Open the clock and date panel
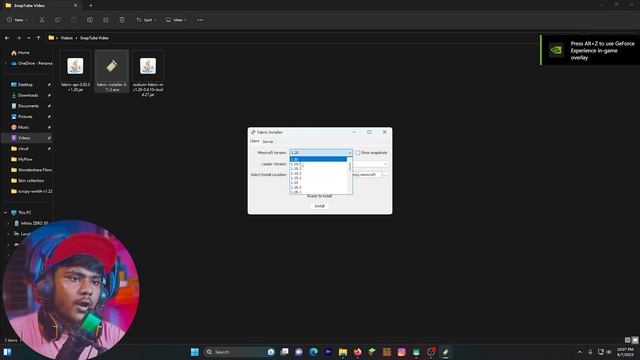The image size is (640, 360). (624, 352)
